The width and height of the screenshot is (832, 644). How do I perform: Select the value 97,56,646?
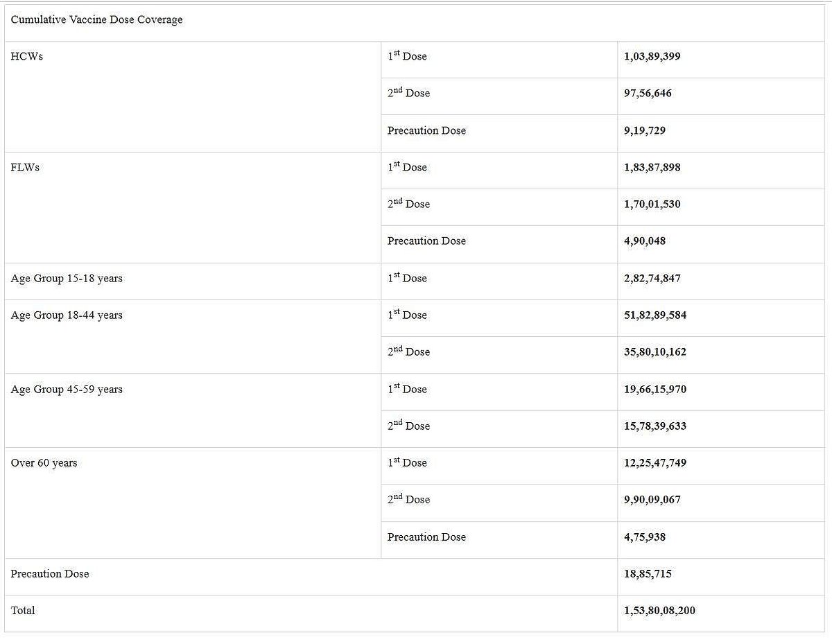[648, 93]
